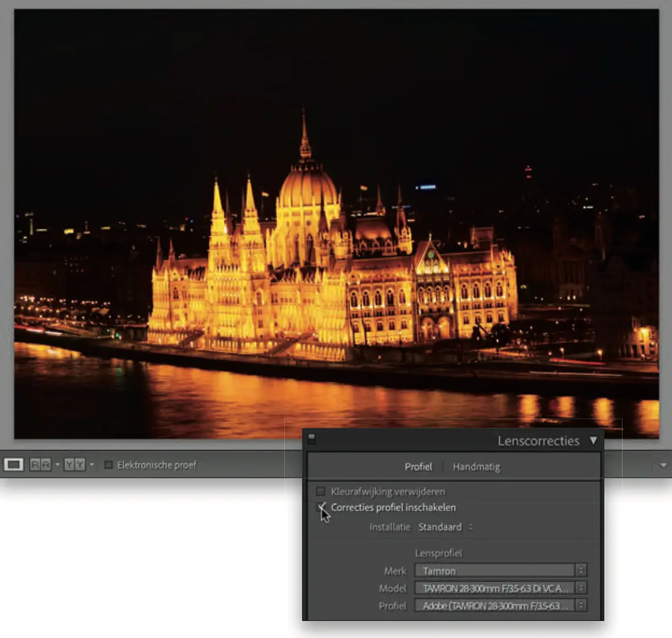Screen dimensions: 672x638
Task: Check Kleurafwijking verwijderen
Action: [321, 491]
